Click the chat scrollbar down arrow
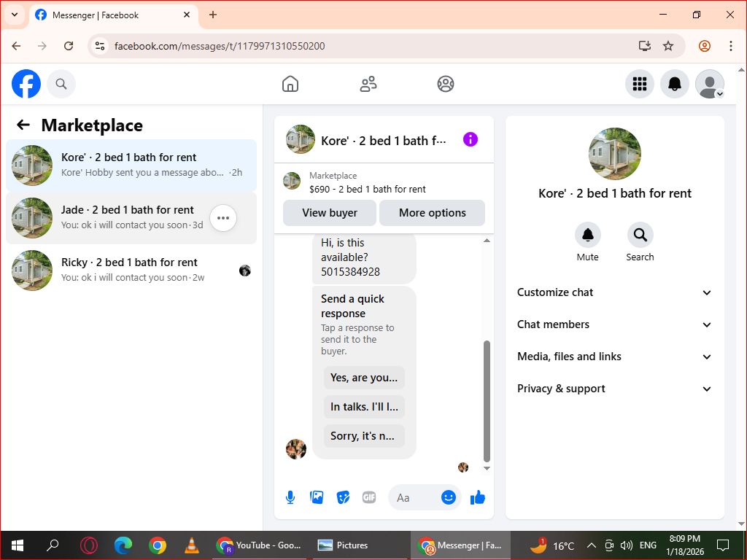The image size is (747, 560). [x=487, y=469]
